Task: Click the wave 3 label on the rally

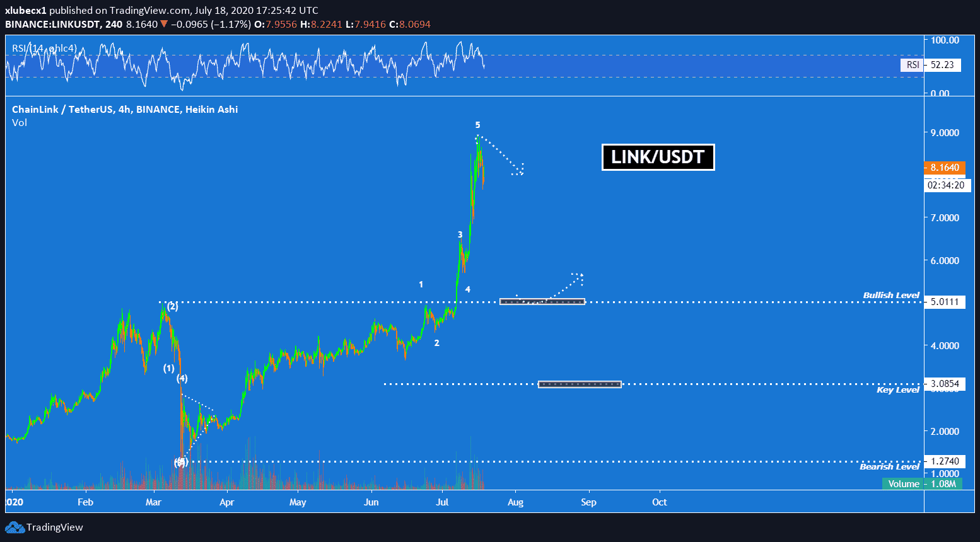Action: (460, 234)
